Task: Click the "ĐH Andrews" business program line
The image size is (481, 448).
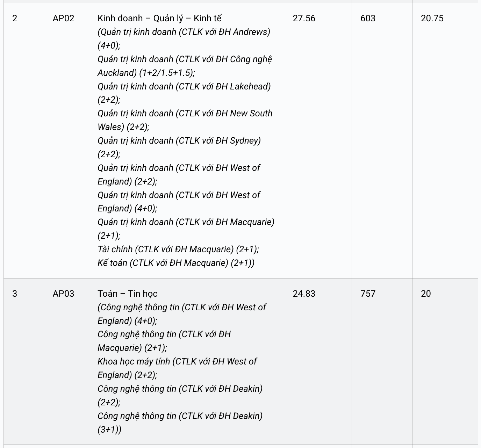Action: [184, 32]
